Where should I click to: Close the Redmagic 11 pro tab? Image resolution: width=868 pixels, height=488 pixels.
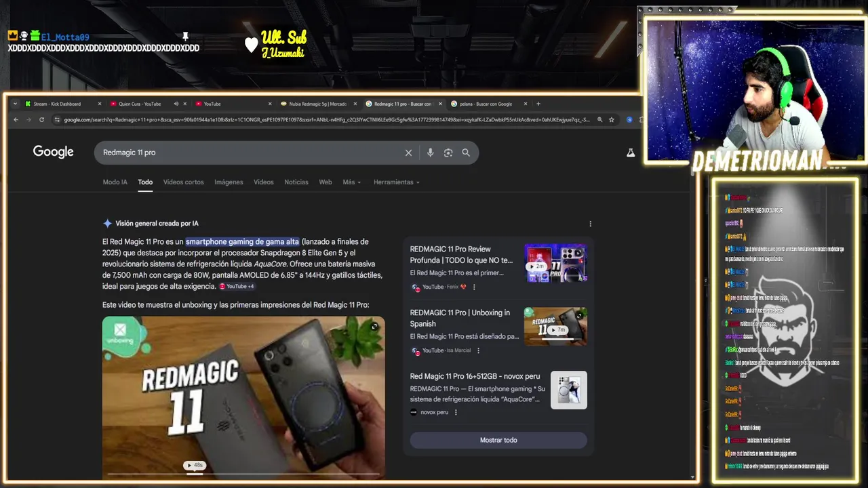point(440,104)
